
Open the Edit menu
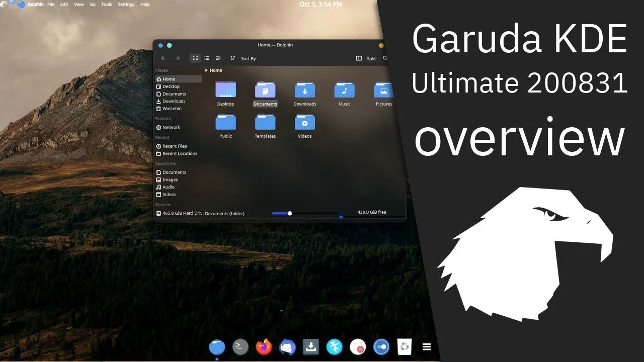point(64,5)
